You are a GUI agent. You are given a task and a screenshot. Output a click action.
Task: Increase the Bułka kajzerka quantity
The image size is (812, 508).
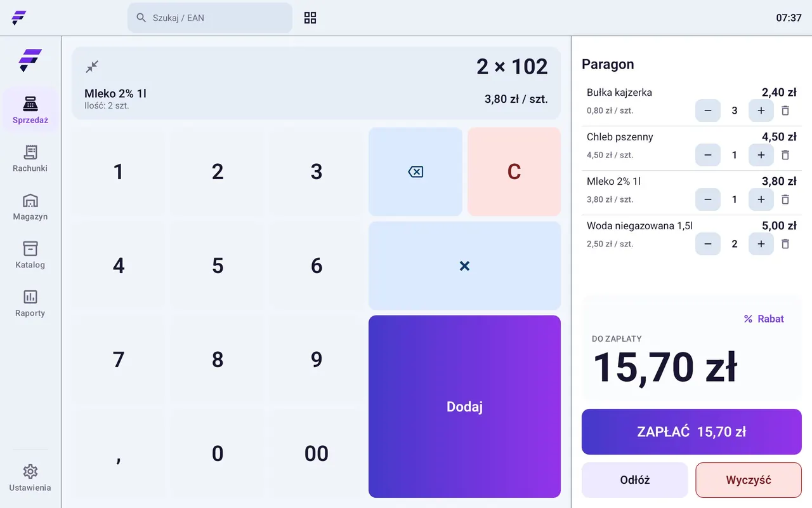point(761,110)
